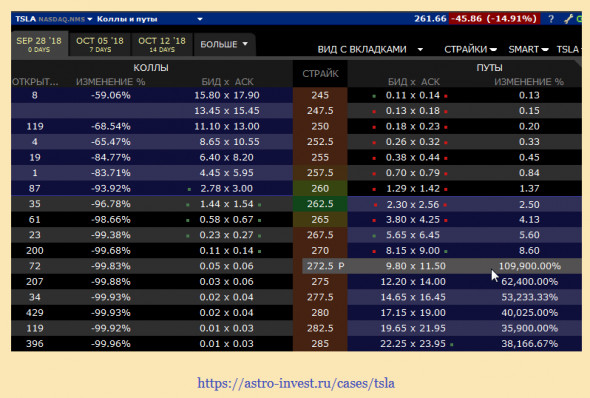This screenshot has height=398, width=590.
Task: Click put quote 9.80 x 11.50
Action: click(x=415, y=266)
